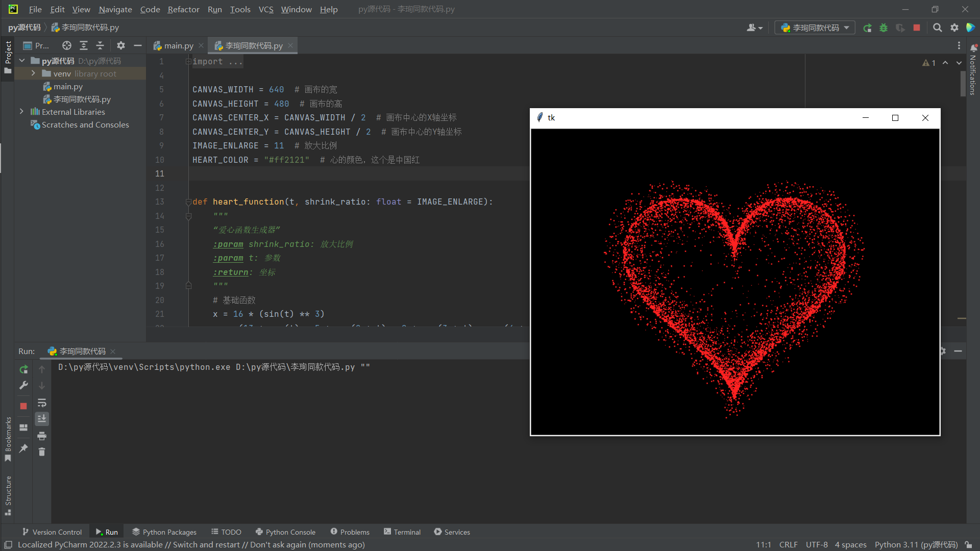This screenshot has width=980, height=551.
Task: Expand External Libraries node
Action: (x=21, y=112)
